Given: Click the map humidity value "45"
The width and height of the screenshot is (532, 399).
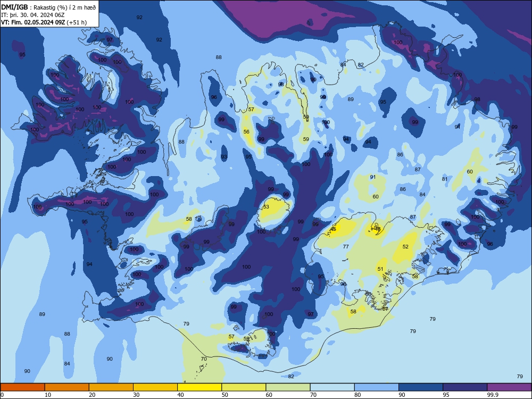Looking at the screenshot, I should coord(333,229).
